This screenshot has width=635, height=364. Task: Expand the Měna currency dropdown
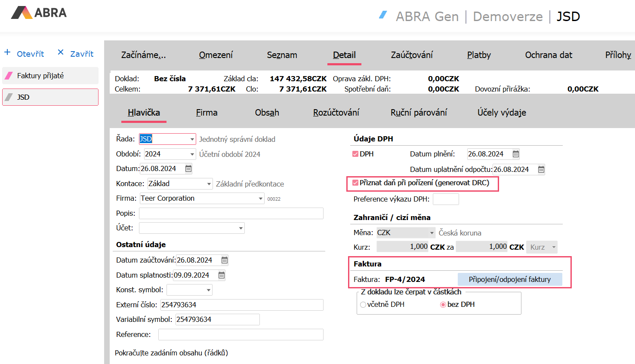coord(432,233)
